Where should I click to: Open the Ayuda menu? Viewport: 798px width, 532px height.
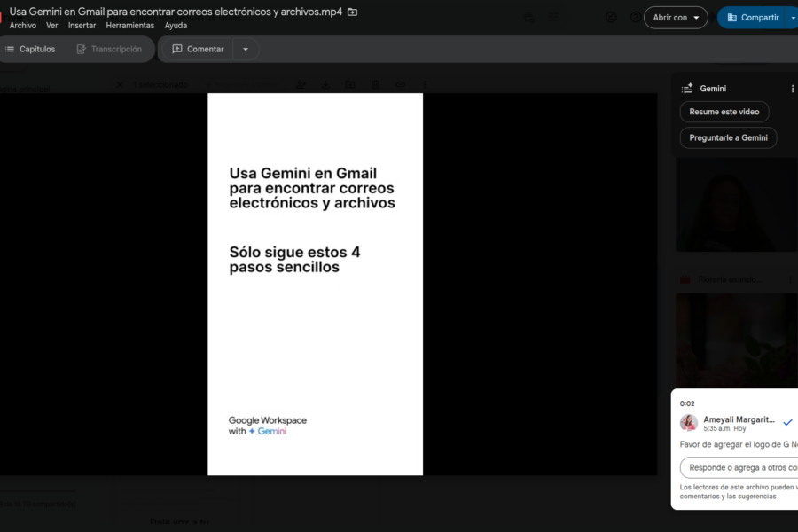click(176, 26)
